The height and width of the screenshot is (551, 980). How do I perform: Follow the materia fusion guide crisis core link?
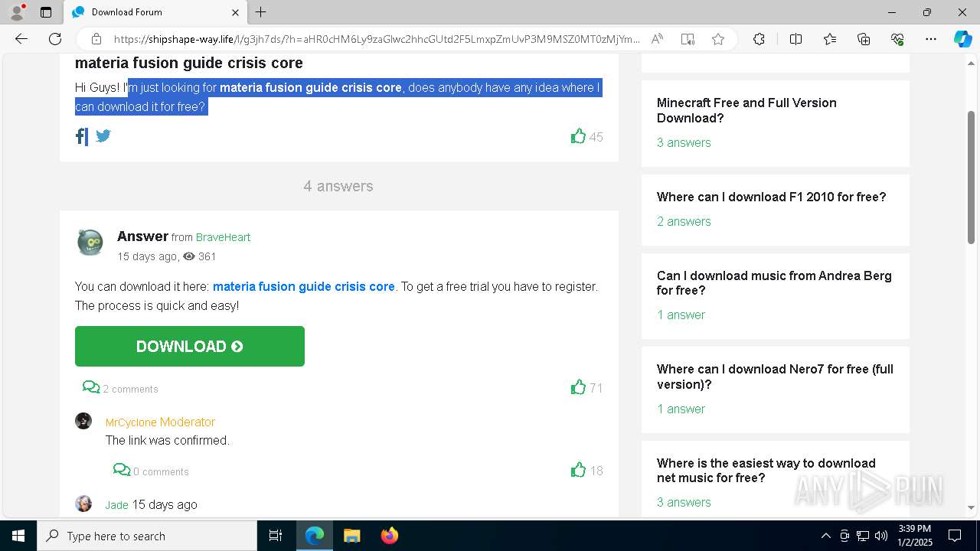click(304, 286)
